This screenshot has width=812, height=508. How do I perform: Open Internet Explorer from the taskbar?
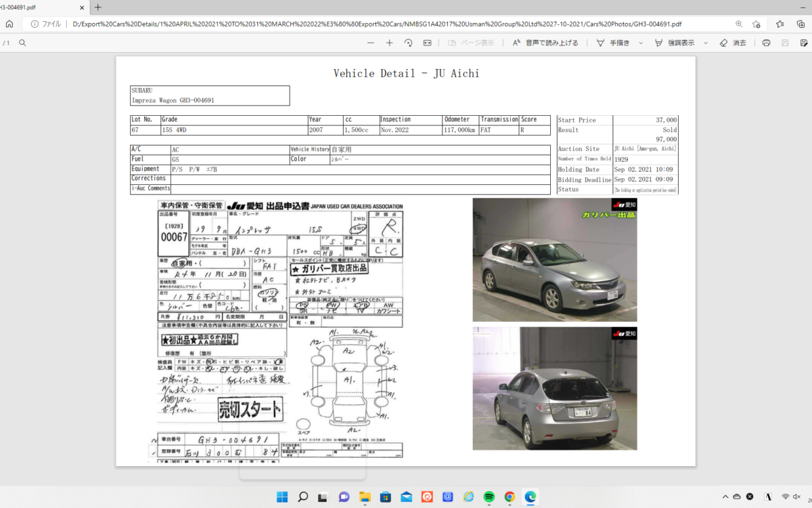coord(468,496)
